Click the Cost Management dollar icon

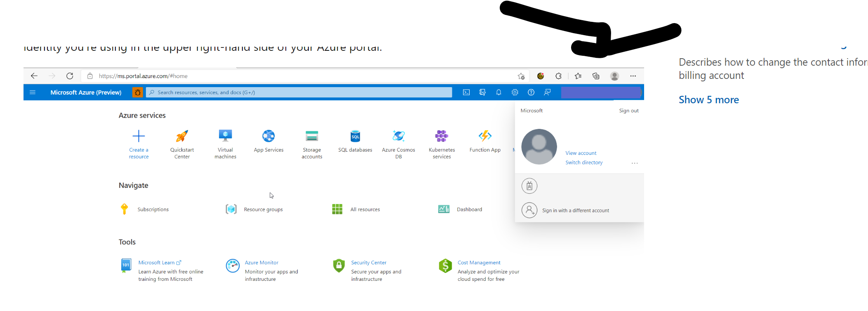click(445, 266)
